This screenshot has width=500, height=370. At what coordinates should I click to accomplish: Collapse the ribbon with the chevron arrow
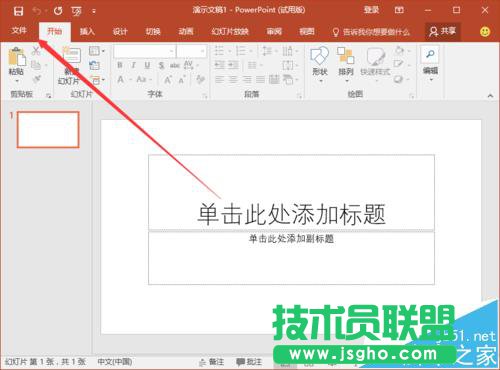tap(490, 96)
